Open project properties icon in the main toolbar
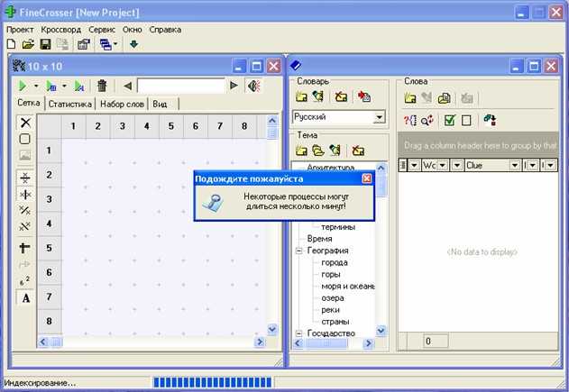This screenshot has width=569, height=392. click(x=84, y=44)
